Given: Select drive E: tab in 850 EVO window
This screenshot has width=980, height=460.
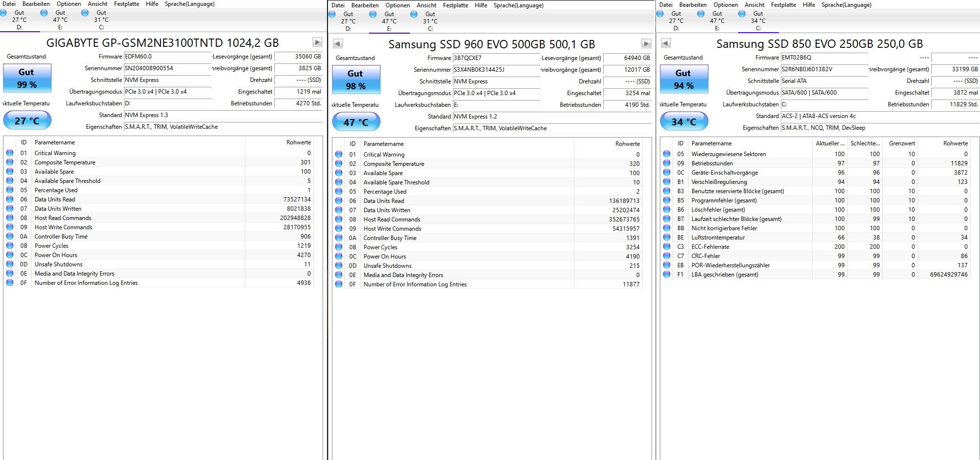Looking at the screenshot, I should [717, 21].
